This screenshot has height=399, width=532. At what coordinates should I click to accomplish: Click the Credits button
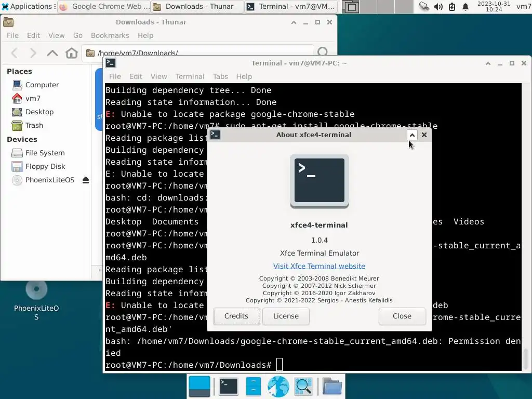[236, 316]
